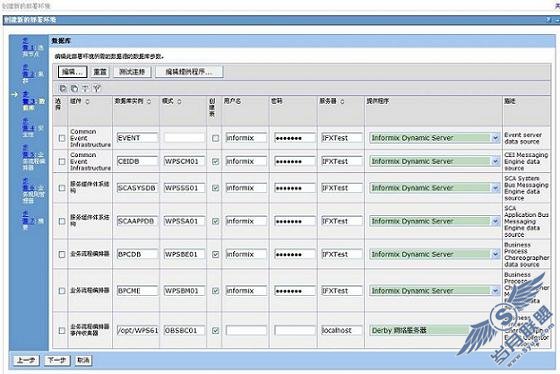Tick the select checkbox for the SCAAPPDB row
The height and width of the screenshot is (374, 560).
62,221
